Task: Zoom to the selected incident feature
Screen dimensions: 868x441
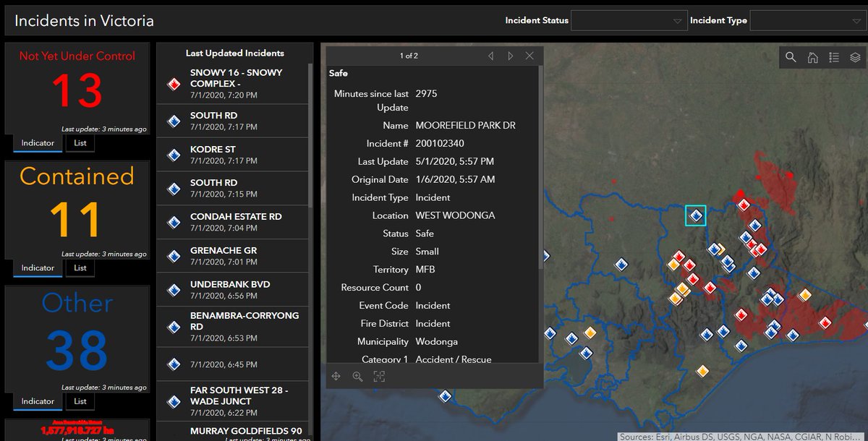Action: point(357,376)
